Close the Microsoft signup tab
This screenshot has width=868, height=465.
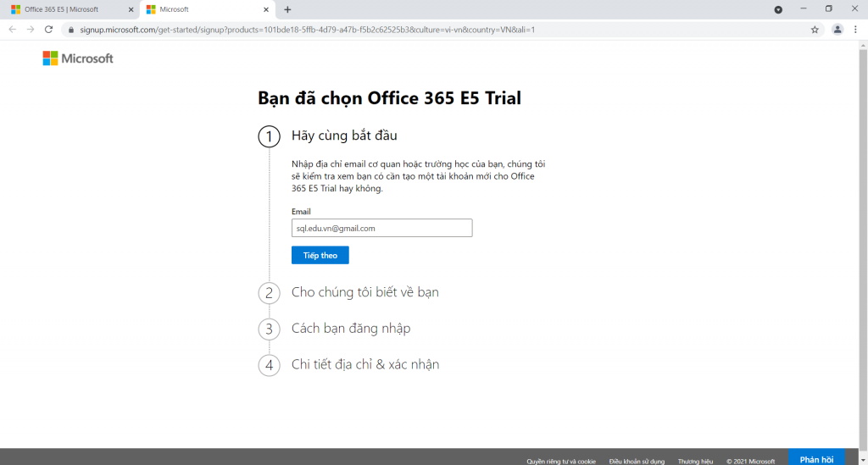[x=266, y=9]
